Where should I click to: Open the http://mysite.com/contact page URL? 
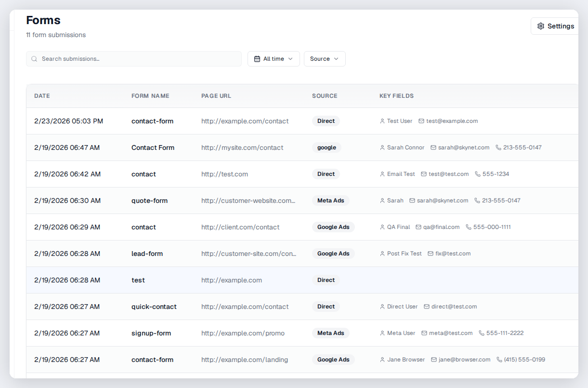tap(242, 147)
